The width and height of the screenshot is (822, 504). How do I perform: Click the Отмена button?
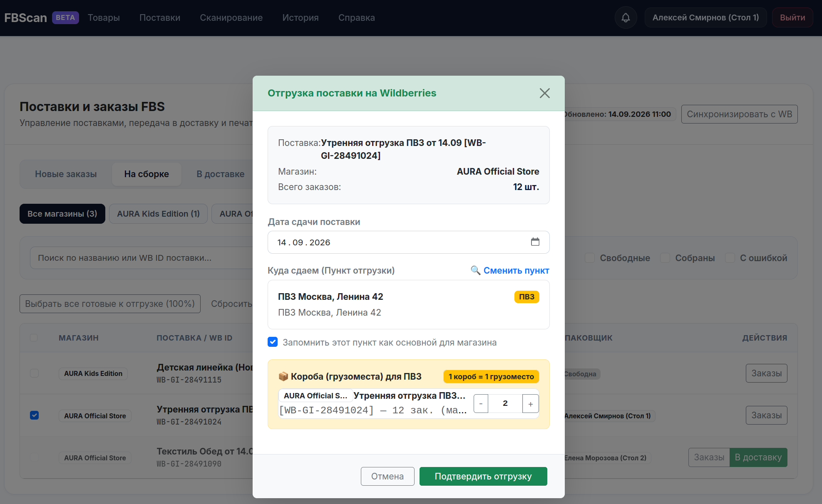coord(387,476)
